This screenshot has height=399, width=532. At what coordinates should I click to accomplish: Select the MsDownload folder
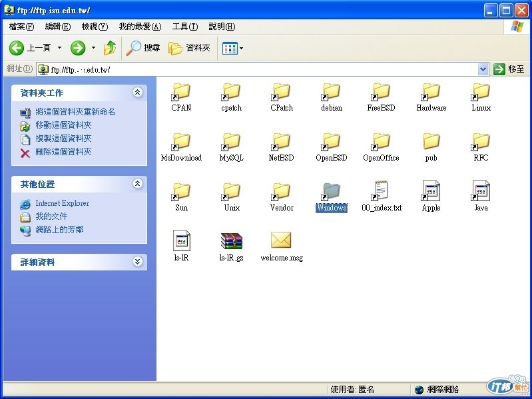pos(181,147)
